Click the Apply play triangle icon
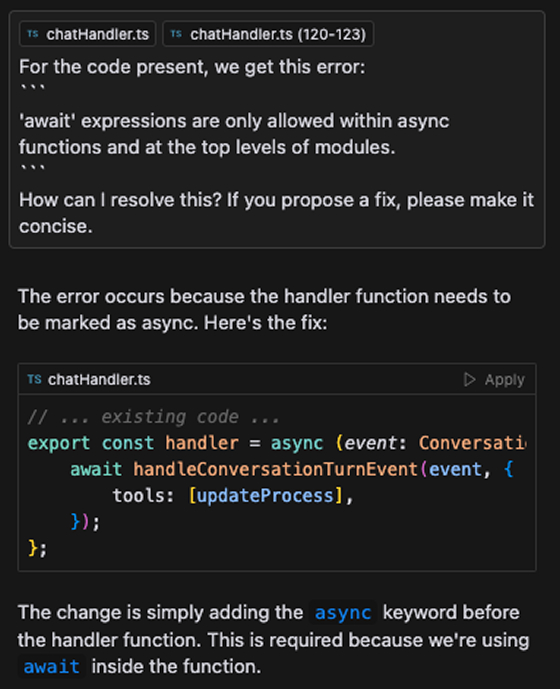This screenshot has height=689, width=560. pyautogui.click(x=469, y=379)
